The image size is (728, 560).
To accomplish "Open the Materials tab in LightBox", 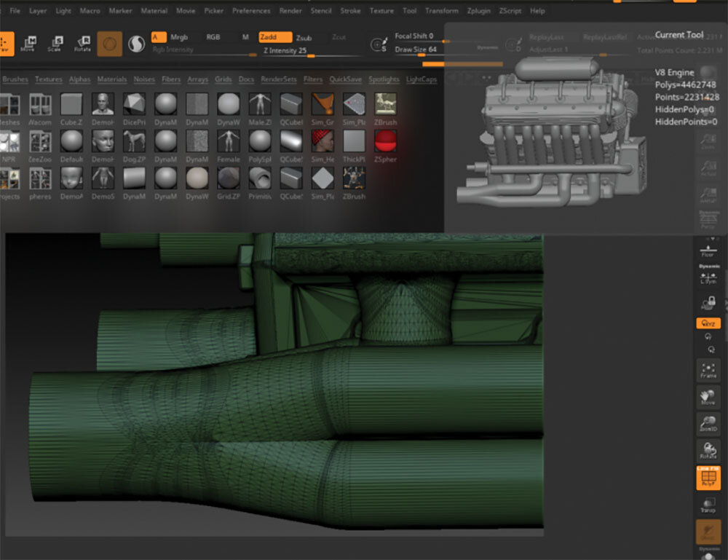I will [112, 79].
